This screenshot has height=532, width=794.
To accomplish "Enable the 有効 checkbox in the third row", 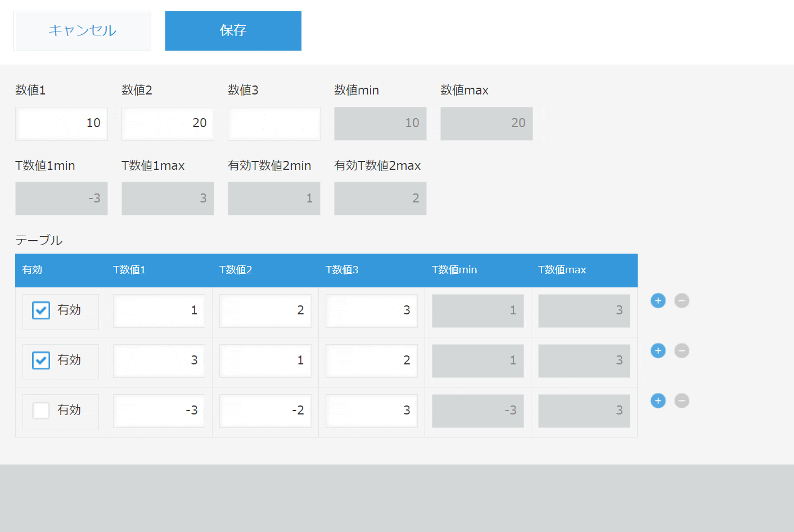I will pyautogui.click(x=41, y=411).
